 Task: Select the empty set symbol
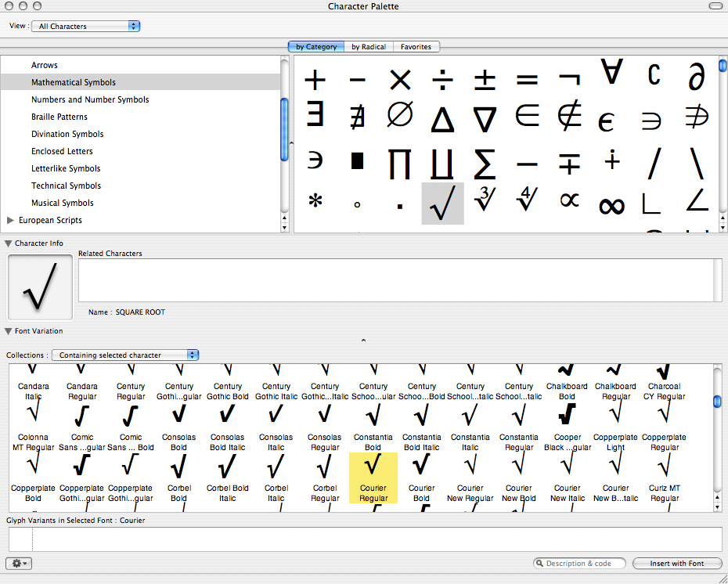[400, 114]
